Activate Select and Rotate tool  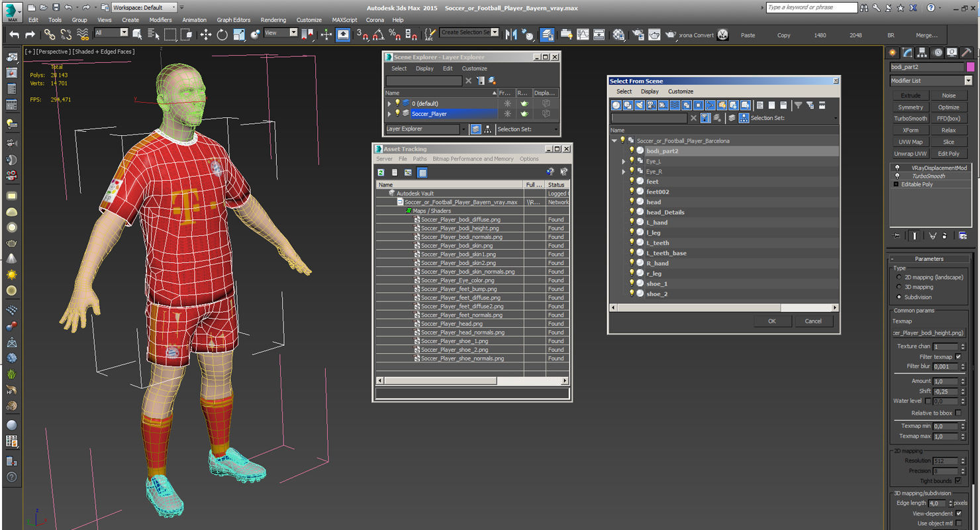[x=222, y=34]
